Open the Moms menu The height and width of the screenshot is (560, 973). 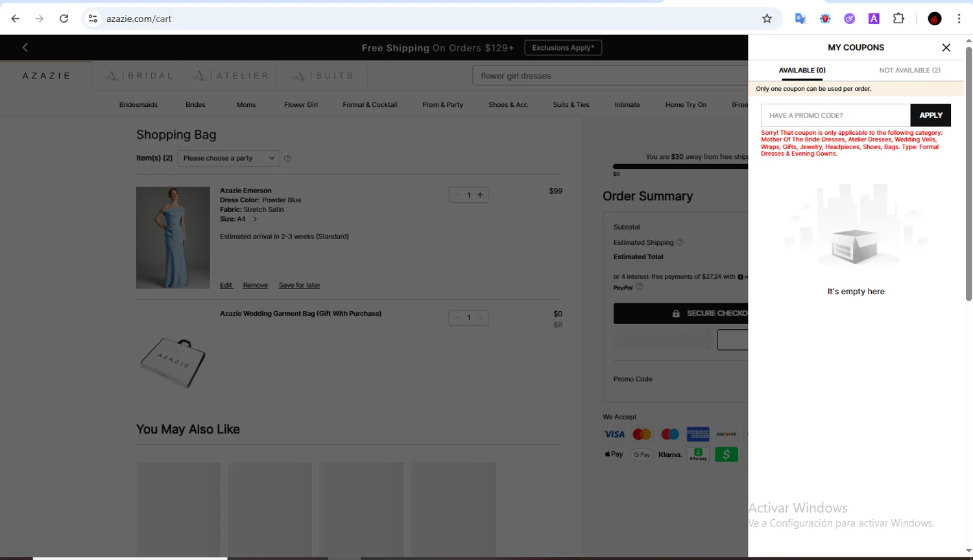click(x=246, y=105)
